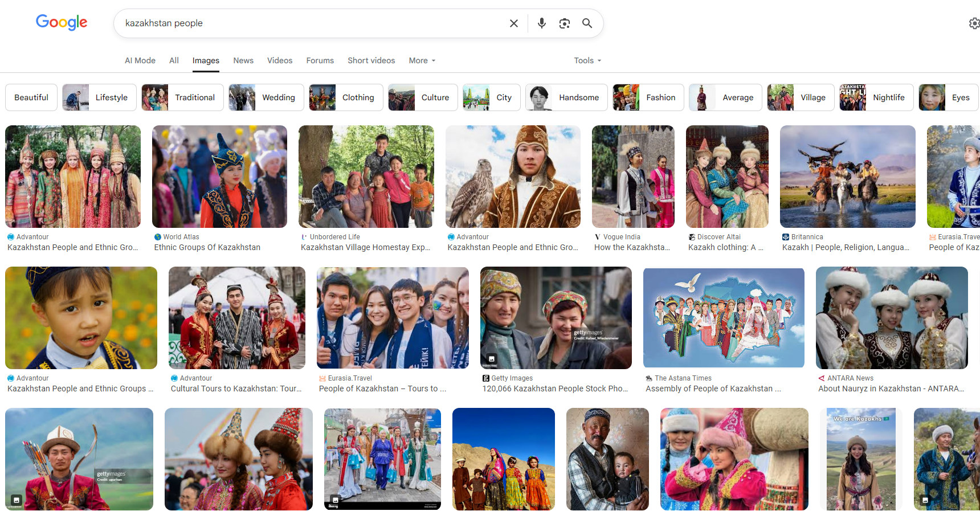
Task: Switch to the Videos tab
Action: (279, 60)
